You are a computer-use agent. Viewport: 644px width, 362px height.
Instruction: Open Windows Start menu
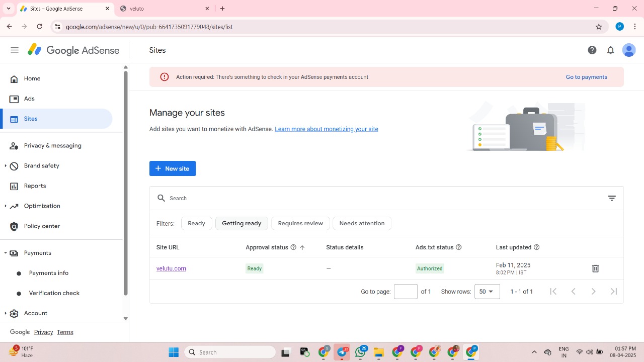(174, 352)
